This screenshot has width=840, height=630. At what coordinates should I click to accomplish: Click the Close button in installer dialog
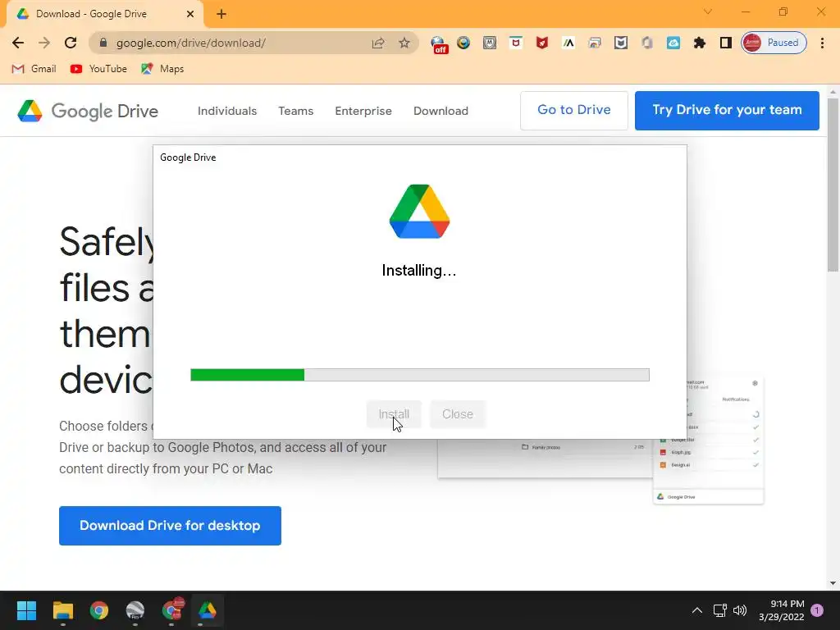(x=458, y=414)
